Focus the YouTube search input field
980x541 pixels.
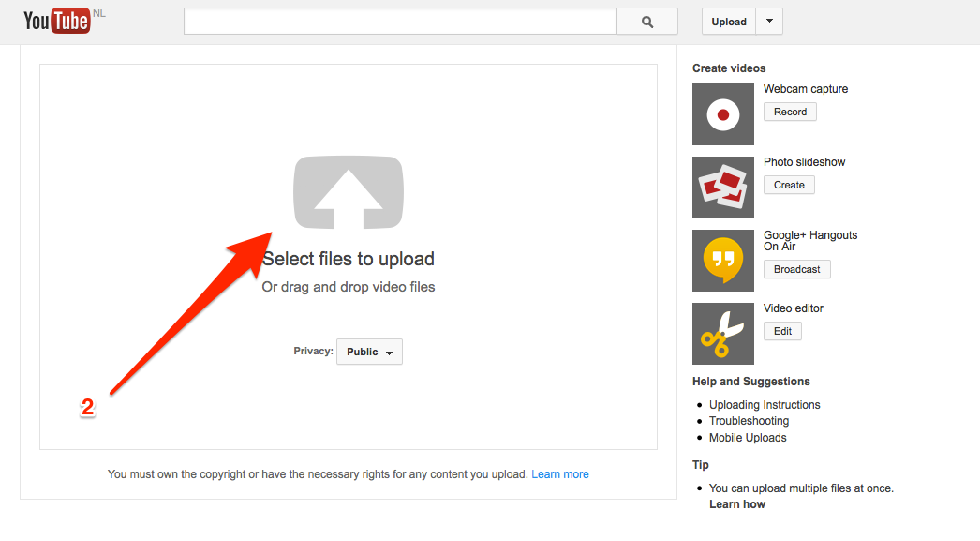(400, 22)
